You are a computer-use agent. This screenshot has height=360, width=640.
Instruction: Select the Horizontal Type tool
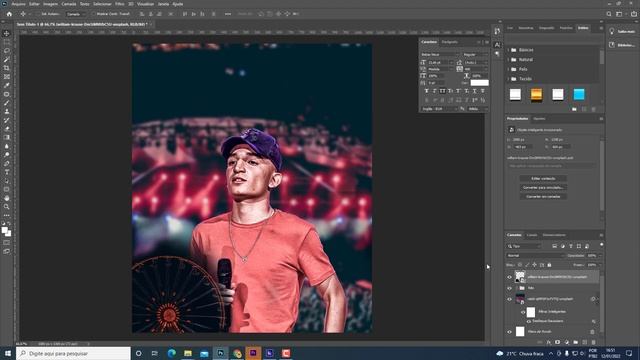[7, 172]
